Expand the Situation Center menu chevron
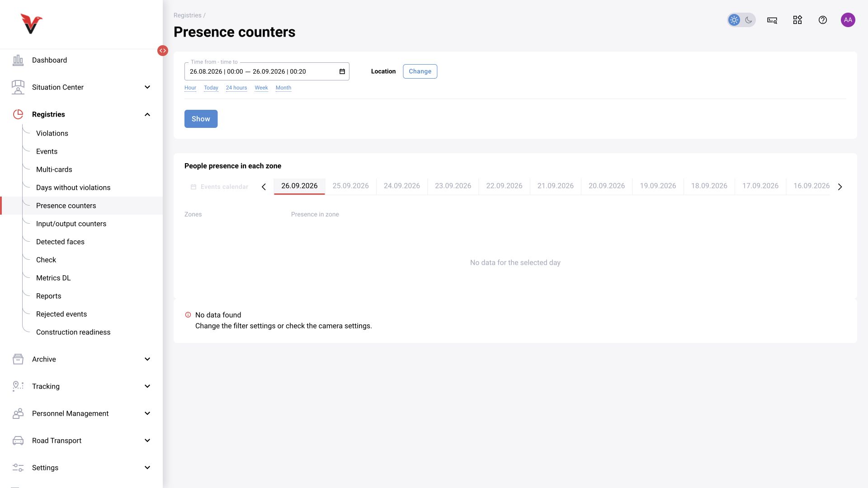The width and height of the screenshot is (868, 488). (x=147, y=87)
